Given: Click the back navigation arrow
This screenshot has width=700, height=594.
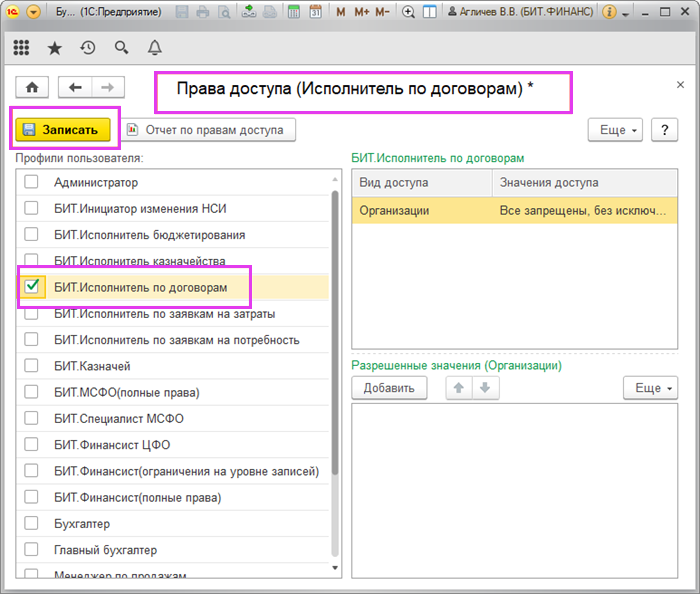Looking at the screenshot, I should click(x=75, y=87).
